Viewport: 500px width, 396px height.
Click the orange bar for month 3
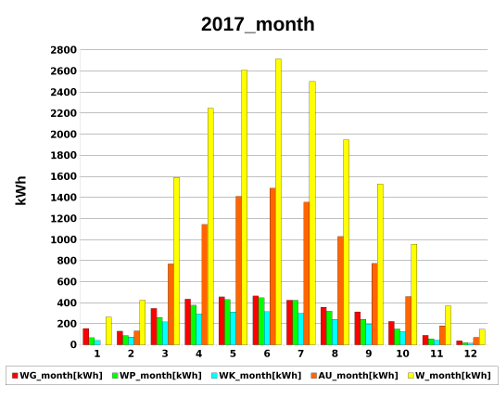[x=171, y=304]
